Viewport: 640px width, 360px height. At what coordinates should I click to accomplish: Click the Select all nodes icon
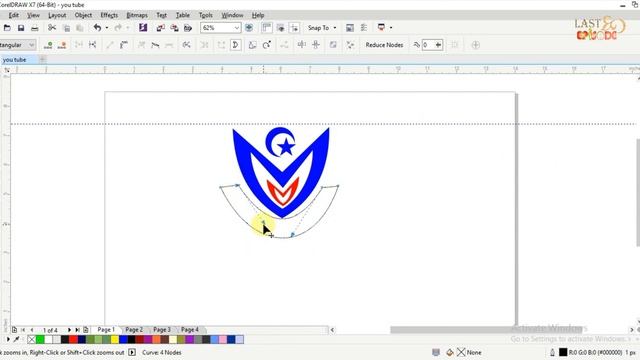[x=350, y=45]
